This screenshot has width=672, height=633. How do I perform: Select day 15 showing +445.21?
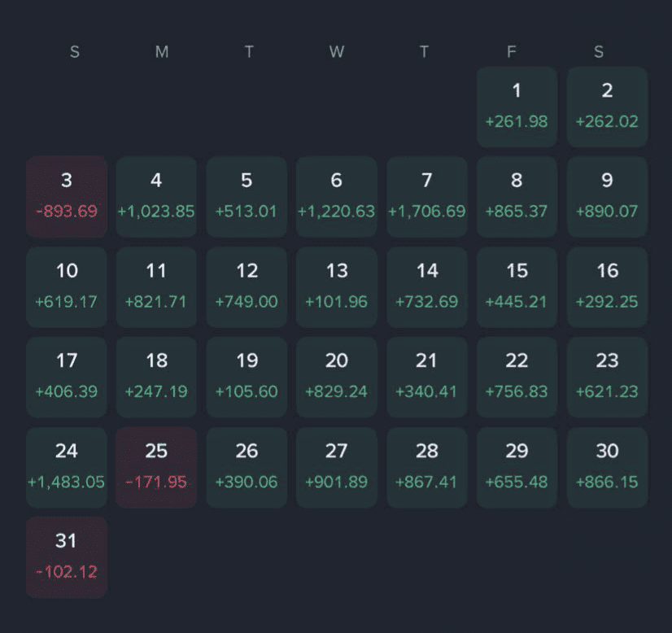pos(517,286)
